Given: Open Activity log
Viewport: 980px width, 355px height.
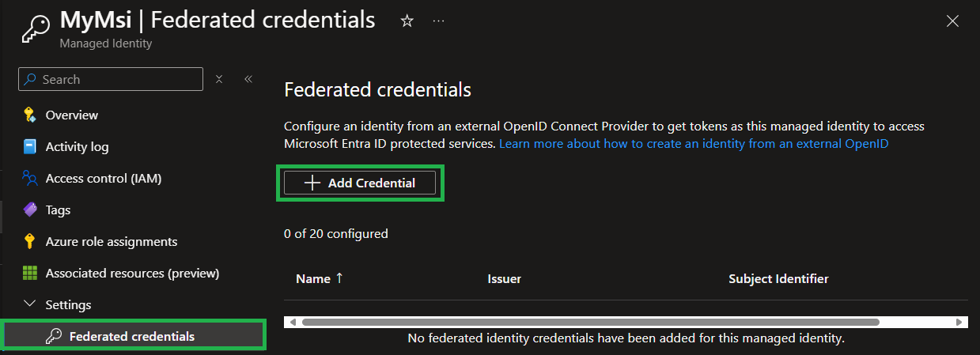Looking at the screenshot, I should click(x=78, y=146).
